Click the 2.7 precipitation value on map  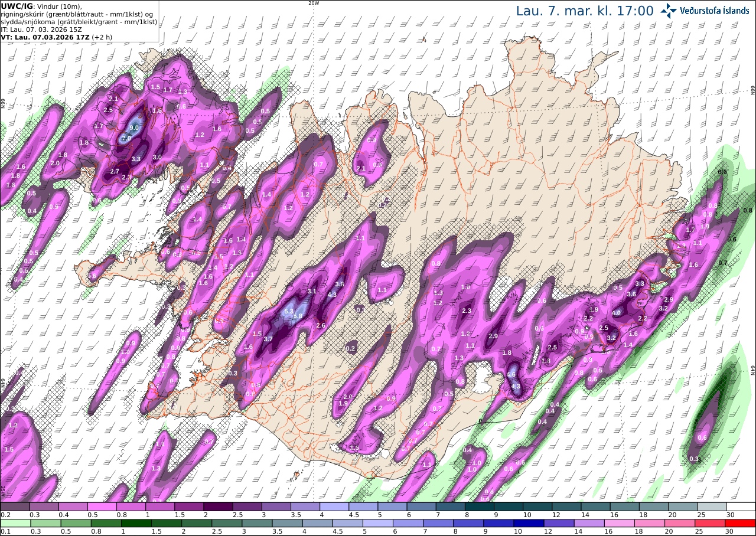[x=115, y=171]
